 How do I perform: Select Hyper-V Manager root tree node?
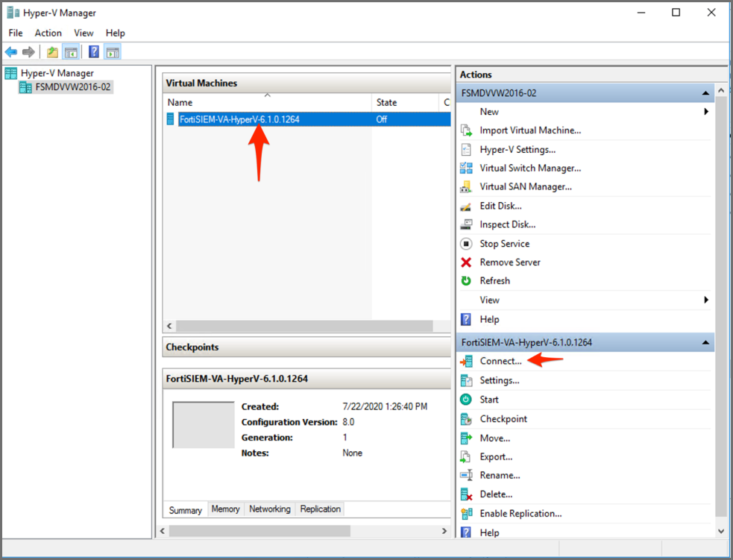57,73
